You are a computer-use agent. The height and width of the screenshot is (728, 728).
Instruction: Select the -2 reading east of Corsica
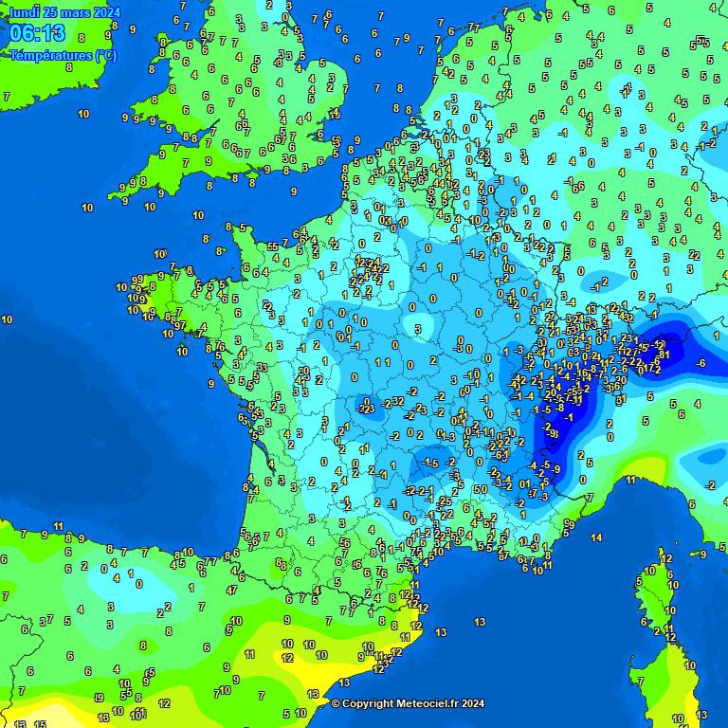(710, 484)
